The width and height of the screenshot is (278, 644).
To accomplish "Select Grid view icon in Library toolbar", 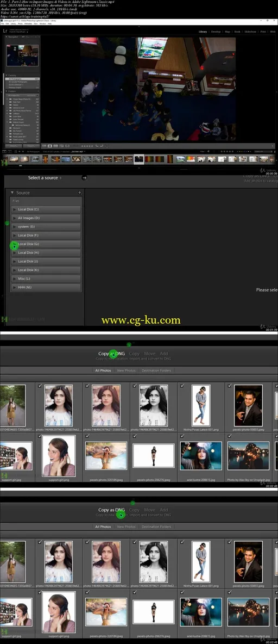I will [x=45, y=146].
